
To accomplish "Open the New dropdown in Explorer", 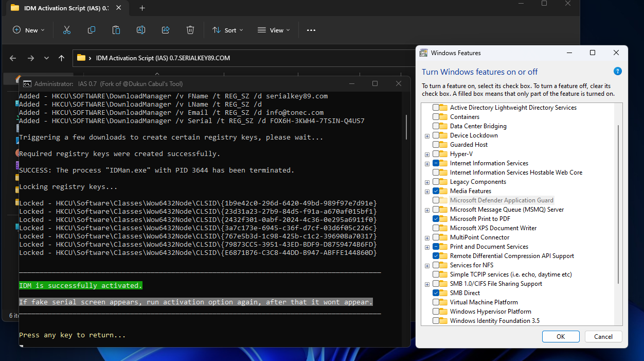I will point(29,30).
